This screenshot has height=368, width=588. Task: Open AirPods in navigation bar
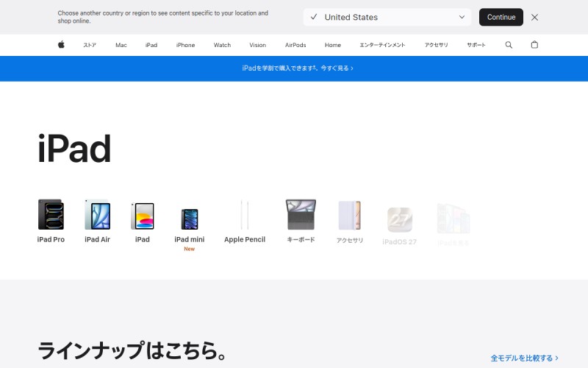tap(295, 45)
